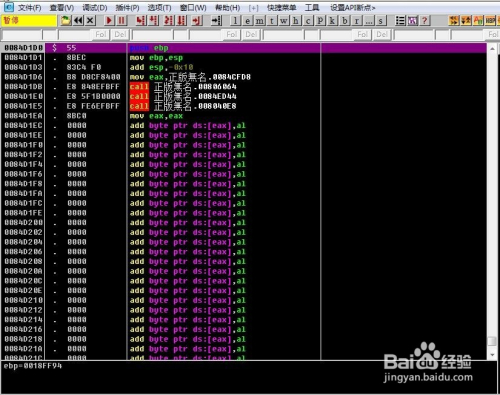Run the program with red play icon

click(109, 21)
